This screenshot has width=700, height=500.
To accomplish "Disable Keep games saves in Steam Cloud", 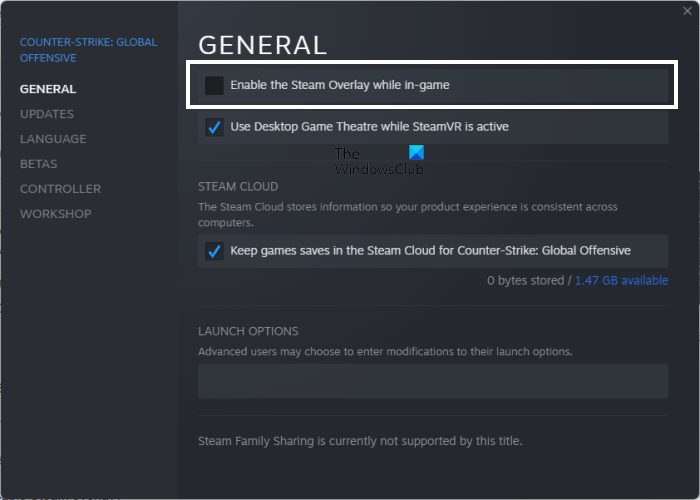I will (x=214, y=251).
